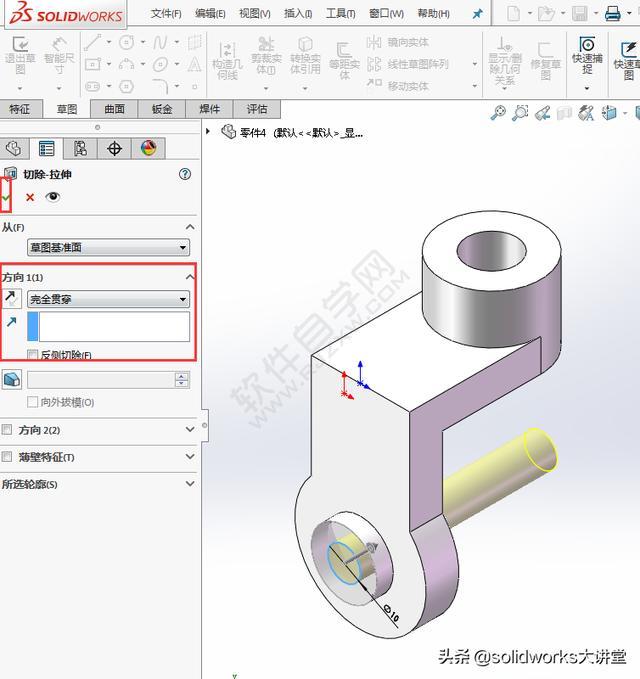Open the File menu (文件)
Viewport: 640px width, 679px height.
[166, 13]
